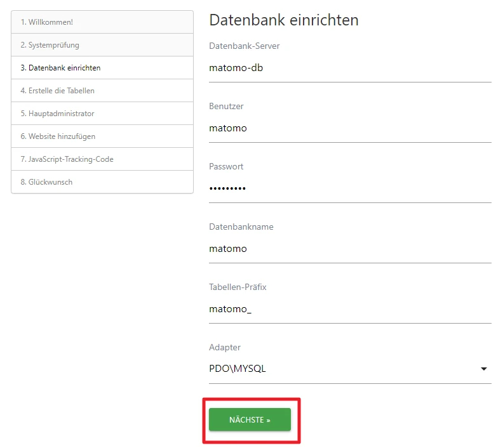503x448 pixels.
Task: Focus the Datenbank-Server input containing matomo-db
Action: point(349,68)
